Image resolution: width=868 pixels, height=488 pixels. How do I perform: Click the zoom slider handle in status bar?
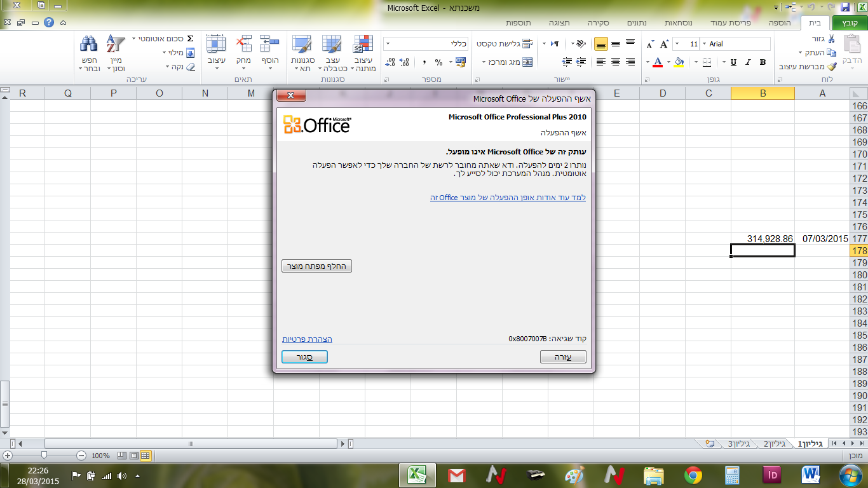click(x=44, y=456)
